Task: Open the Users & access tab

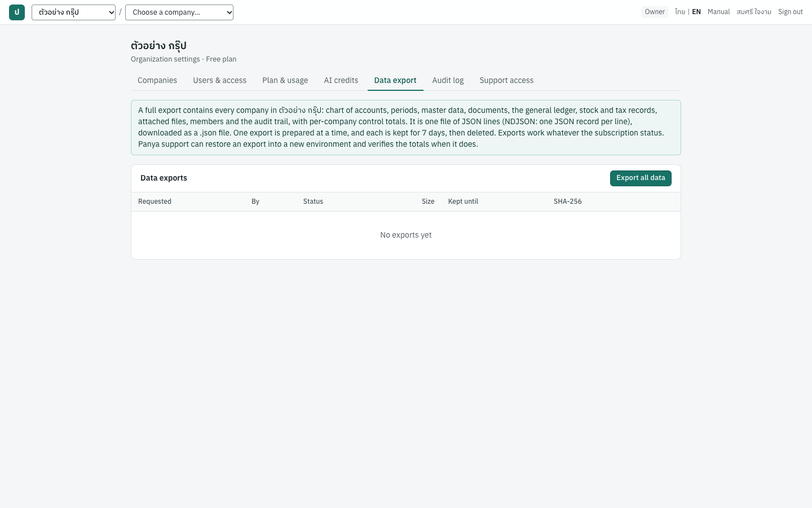Action: [219, 80]
